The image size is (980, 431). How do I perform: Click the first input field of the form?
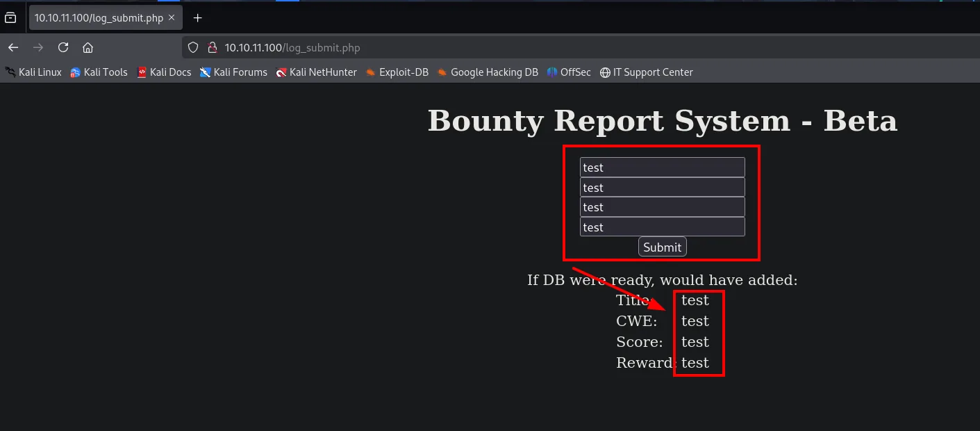coord(663,168)
